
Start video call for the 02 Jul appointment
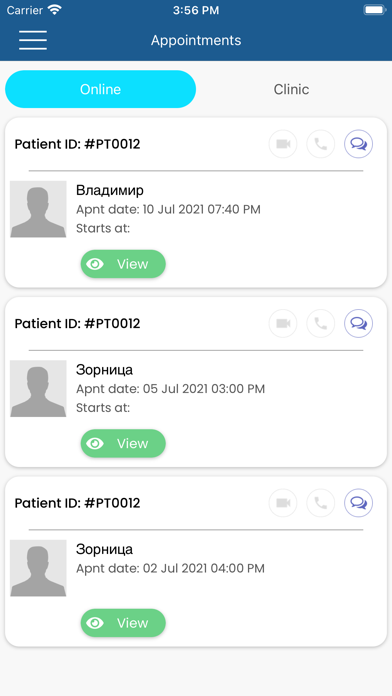(x=283, y=503)
